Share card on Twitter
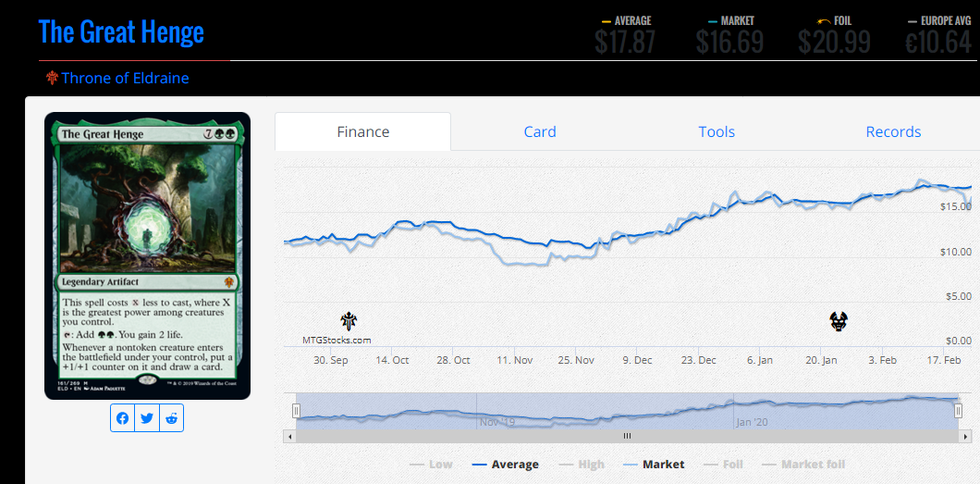 pyautogui.click(x=147, y=418)
